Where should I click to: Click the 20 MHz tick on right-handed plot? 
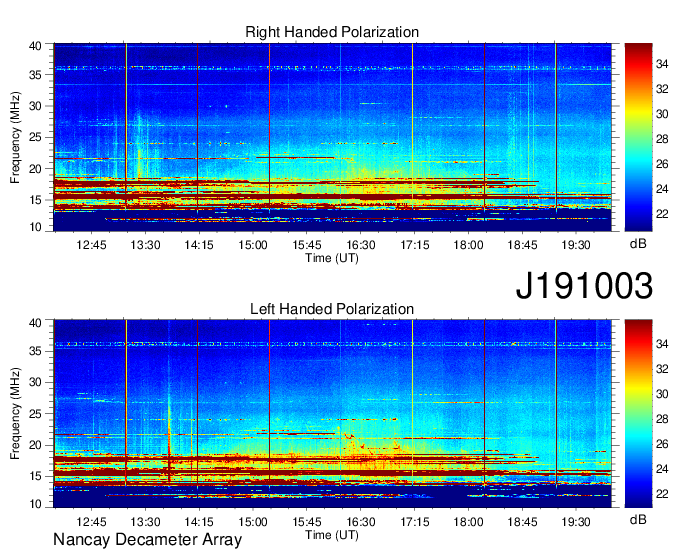click(35, 169)
